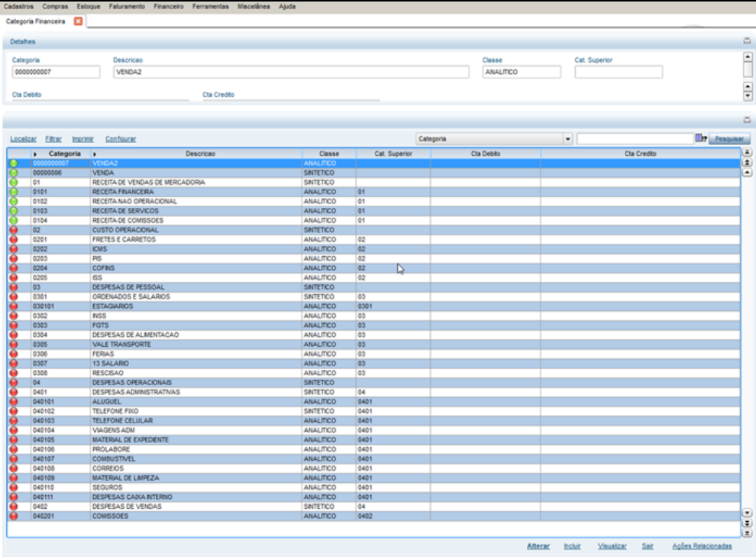The width and height of the screenshot is (756, 557).
Task: Click the grid single line-down arrow
Action: (x=747, y=513)
